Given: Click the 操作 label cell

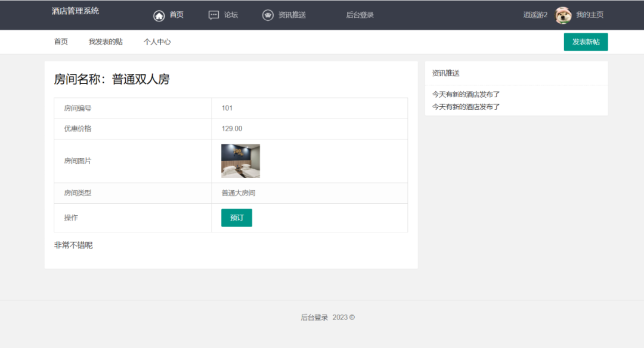Looking at the screenshot, I should tap(132, 218).
